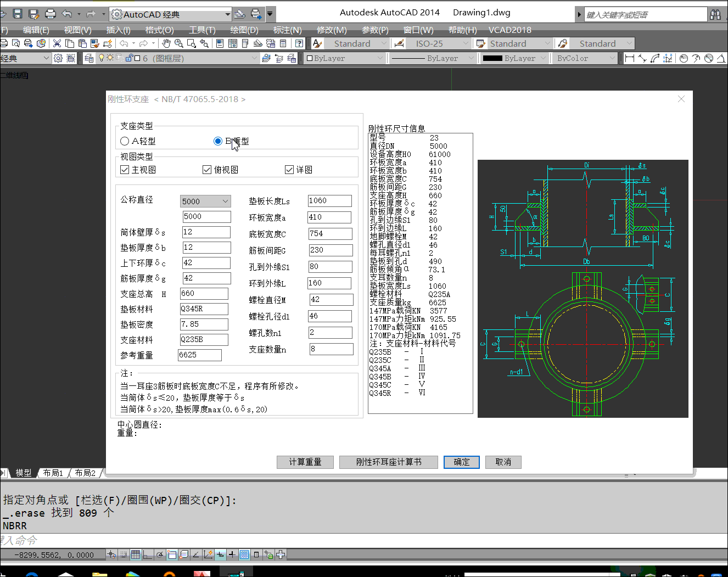
Task: Click the Cut scissors icon
Action: (57, 43)
